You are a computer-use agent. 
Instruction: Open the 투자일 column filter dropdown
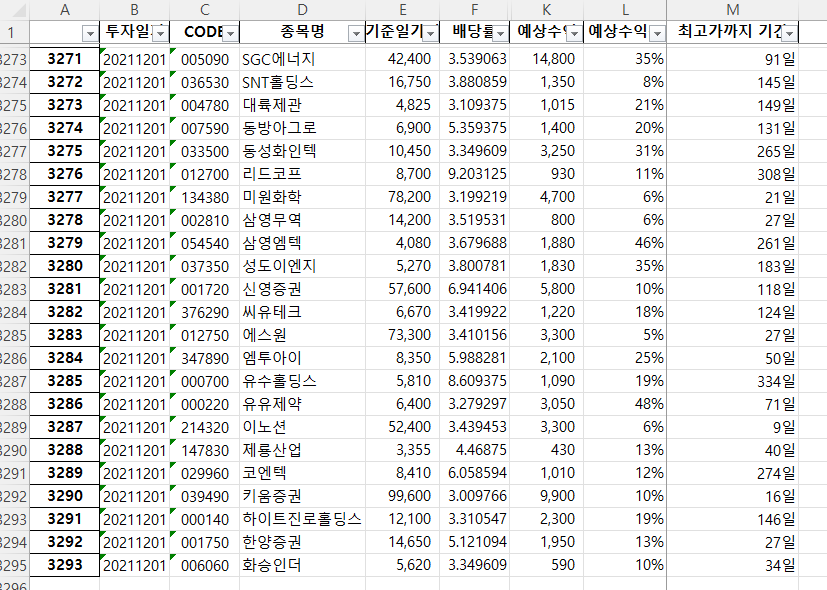[160, 34]
